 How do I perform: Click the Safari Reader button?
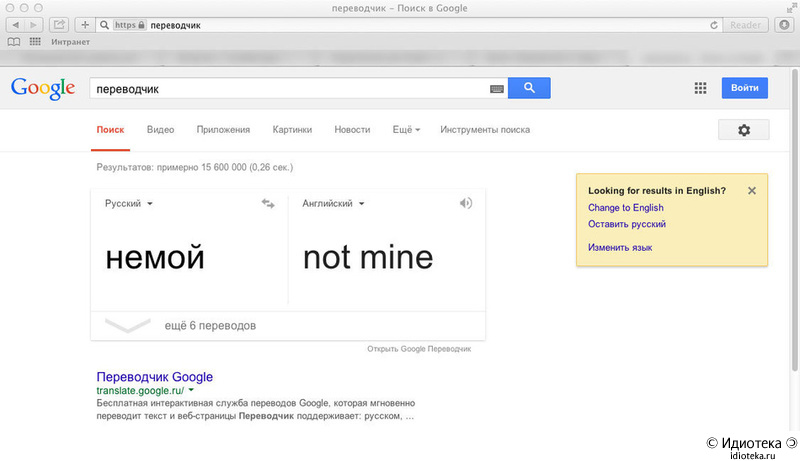(x=745, y=24)
